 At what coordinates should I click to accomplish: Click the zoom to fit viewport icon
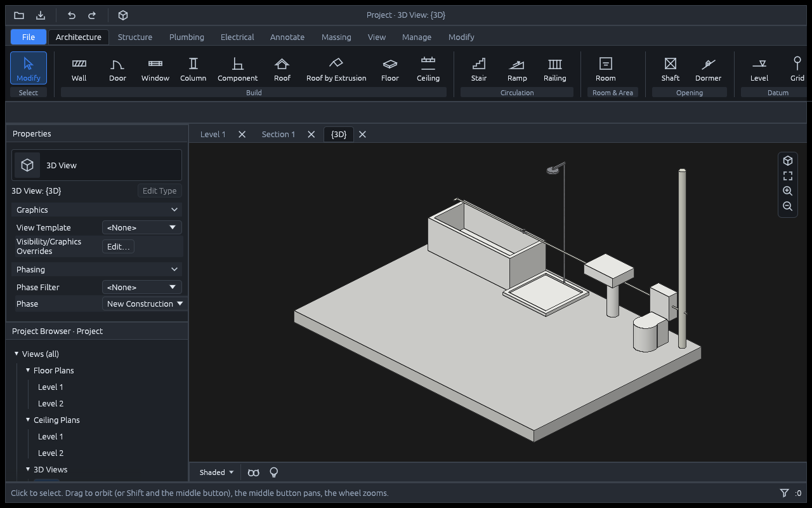click(x=788, y=176)
